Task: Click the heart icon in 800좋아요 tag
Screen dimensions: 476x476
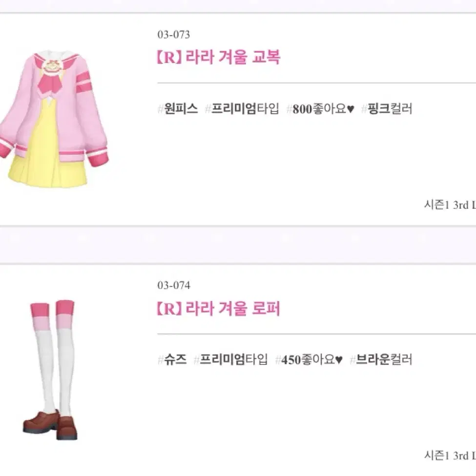Action: tap(351, 109)
